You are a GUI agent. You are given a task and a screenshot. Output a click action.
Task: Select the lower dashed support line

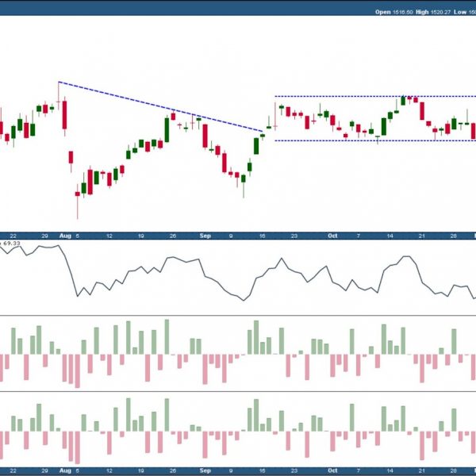pyautogui.click(x=375, y=140)
